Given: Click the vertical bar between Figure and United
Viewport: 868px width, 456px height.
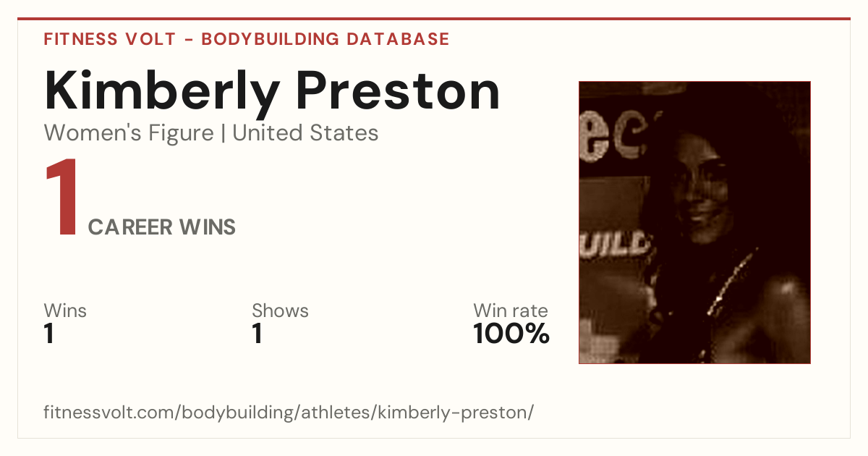Looking at the screenshot, I should click(224, 133).
